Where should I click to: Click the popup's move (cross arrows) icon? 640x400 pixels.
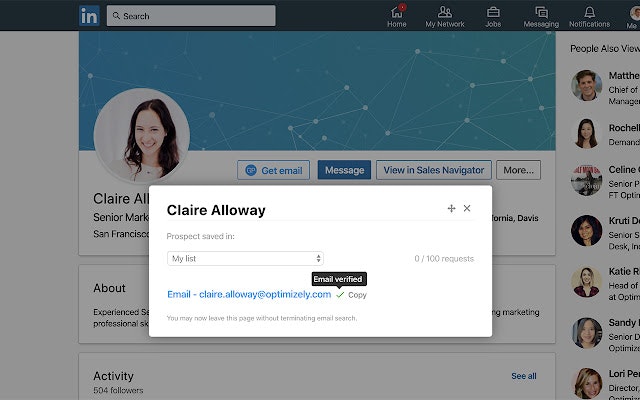pyautogui.click(x=451, y=209)
